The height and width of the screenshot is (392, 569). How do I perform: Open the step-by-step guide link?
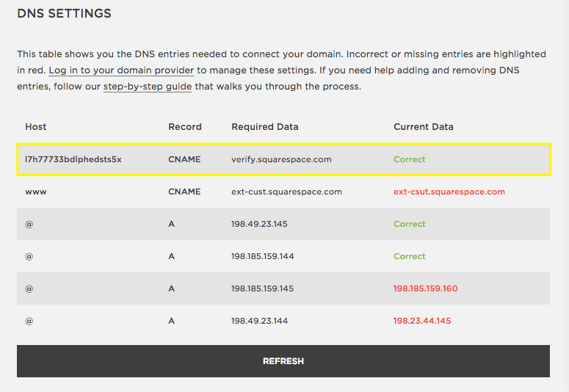[x=148, y=87]
